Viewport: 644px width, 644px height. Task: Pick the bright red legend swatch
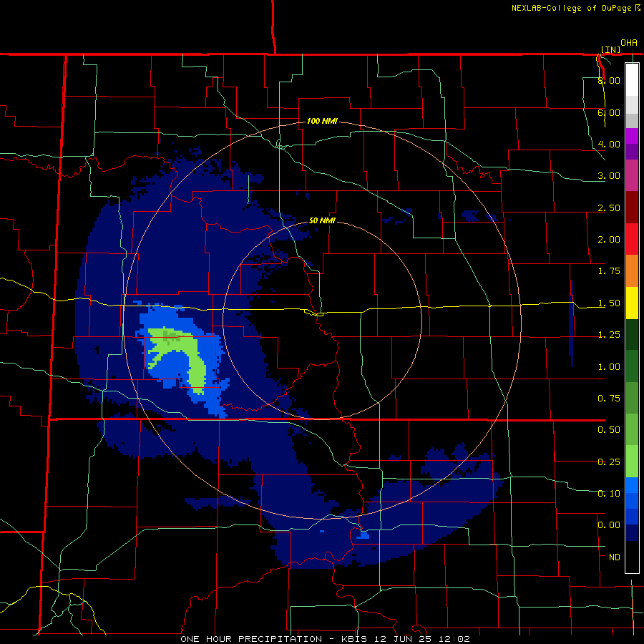[x=632, y=239]
